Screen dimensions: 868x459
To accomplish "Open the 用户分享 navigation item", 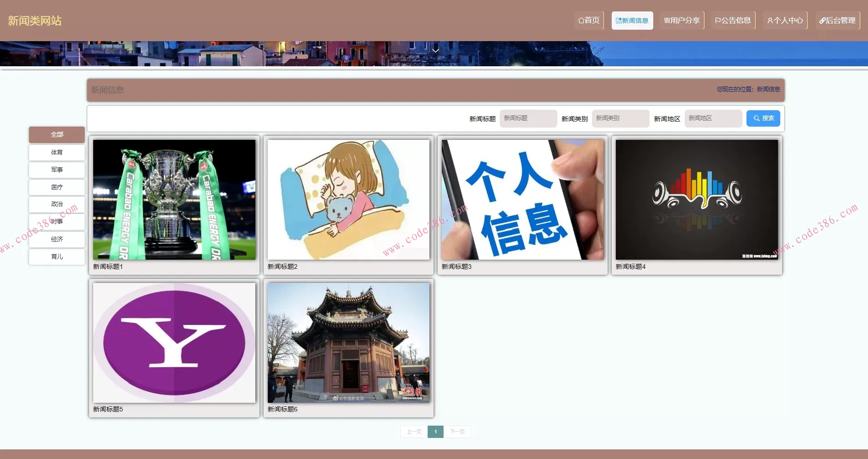I will [x=682, y=21].
